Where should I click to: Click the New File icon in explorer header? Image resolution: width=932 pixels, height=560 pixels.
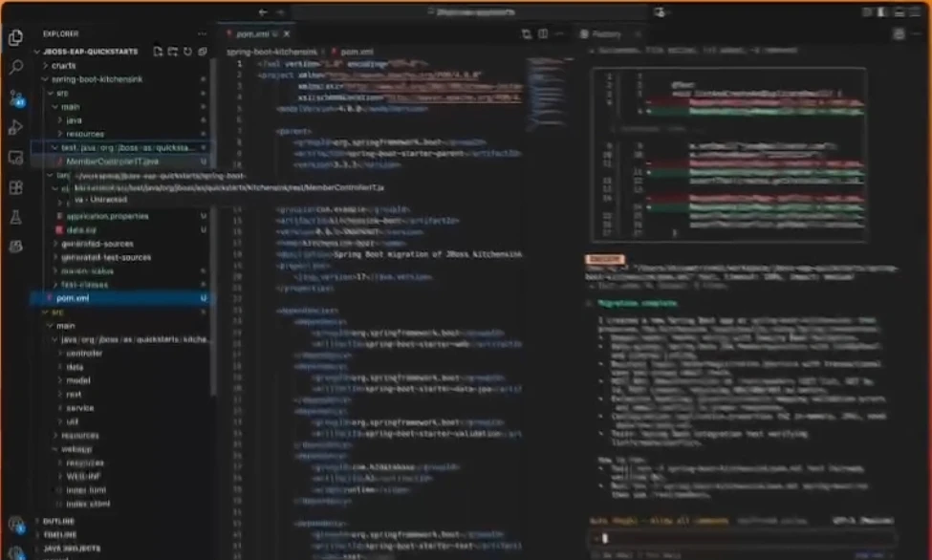[x=158, y=52]
